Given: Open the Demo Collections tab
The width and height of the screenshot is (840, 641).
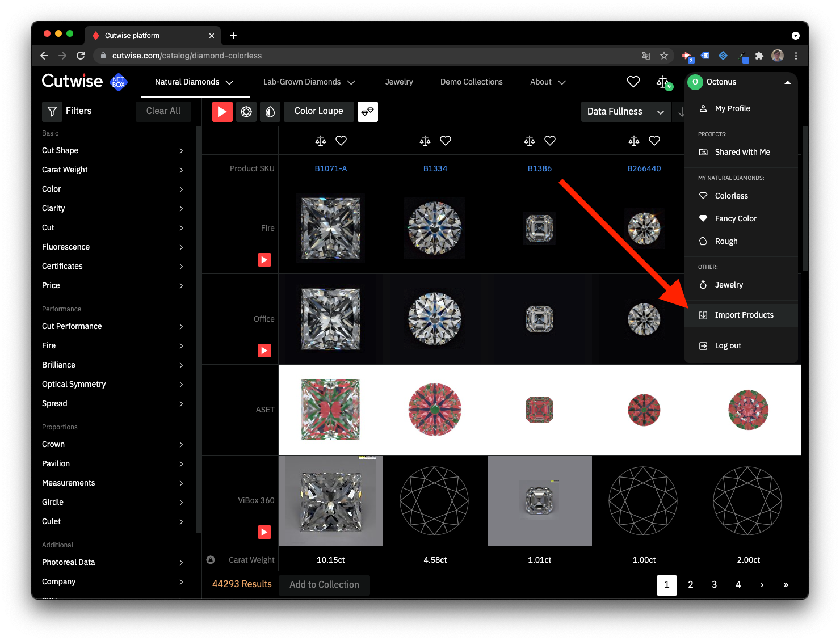Looking at the screenshot, I should click(472, 82).
